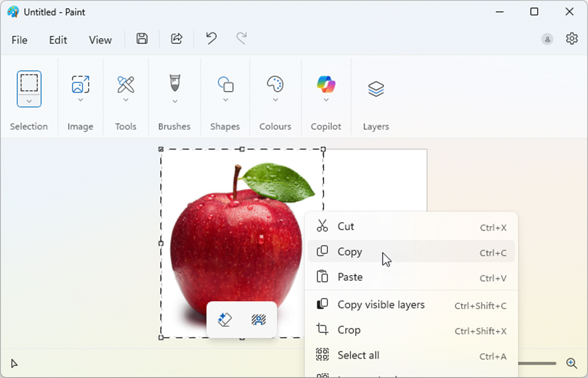This screenshot has height=378, width=588.
Task: Open the File menu
Action: tap(20, 40)
